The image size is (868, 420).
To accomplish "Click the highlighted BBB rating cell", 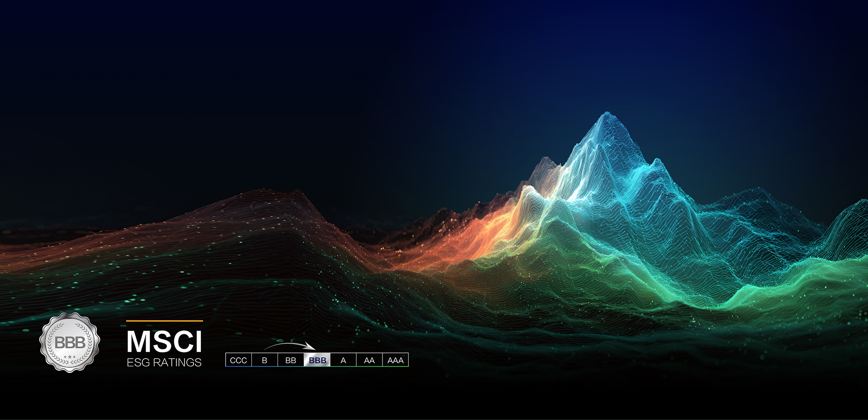I will tap(317, 360).
